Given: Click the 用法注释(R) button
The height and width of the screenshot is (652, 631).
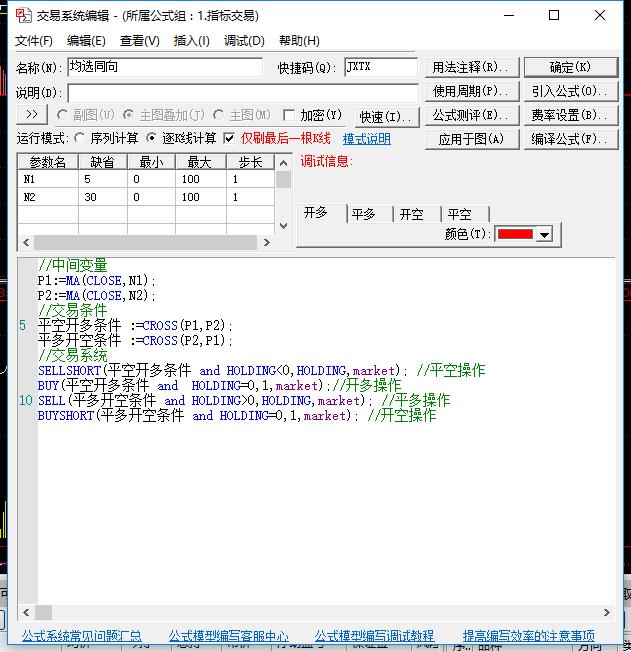Looking at the screenshot, I should click(x=472, y=67).
